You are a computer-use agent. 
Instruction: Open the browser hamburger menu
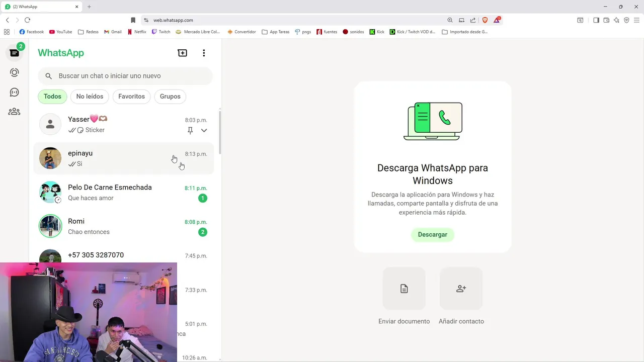637,20
